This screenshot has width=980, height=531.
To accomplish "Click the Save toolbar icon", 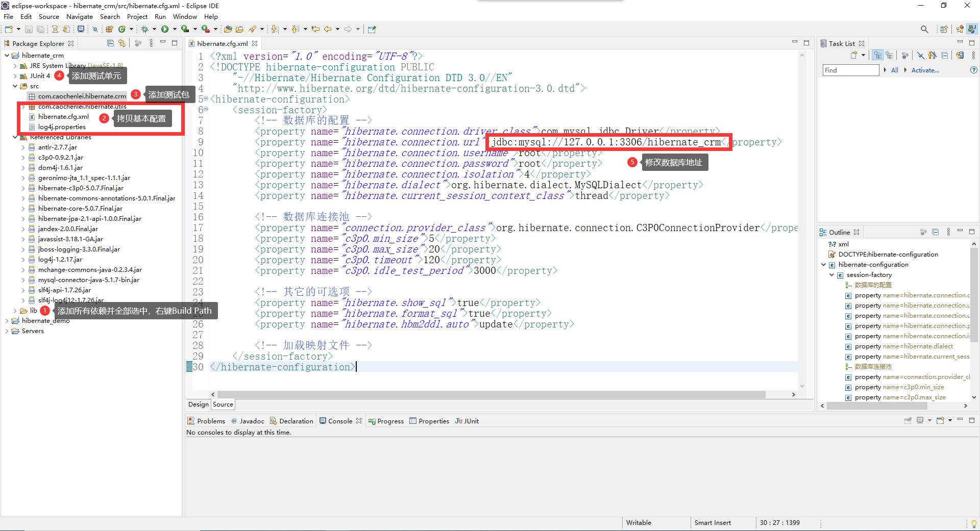I will [x=28, y=29].
